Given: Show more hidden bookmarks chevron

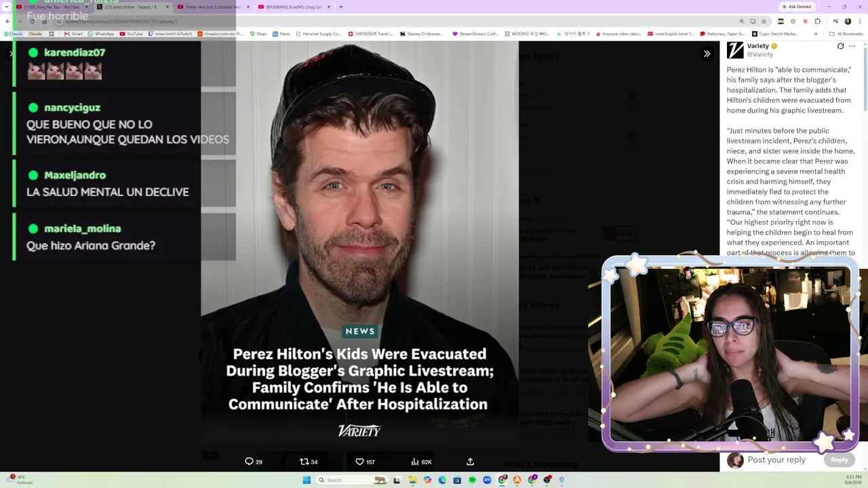Looking at the screenshot, I should click(x=816, y=34).
